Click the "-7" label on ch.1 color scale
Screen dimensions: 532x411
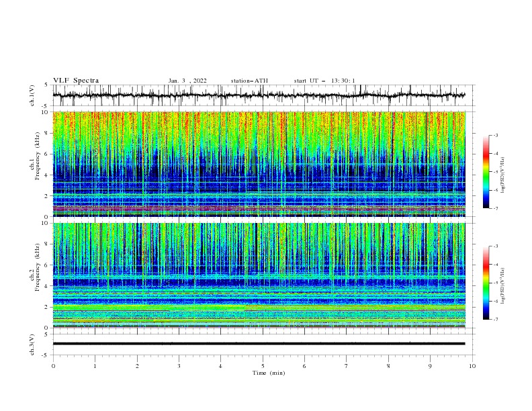coord(496,208)
